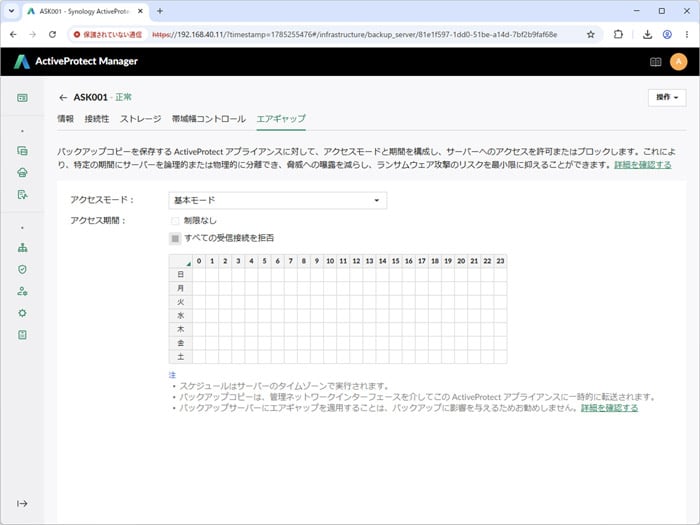Viewport: 700px width, 525px height.
Task: Click the ASK001 server name heading
Action: click(91, 97)
